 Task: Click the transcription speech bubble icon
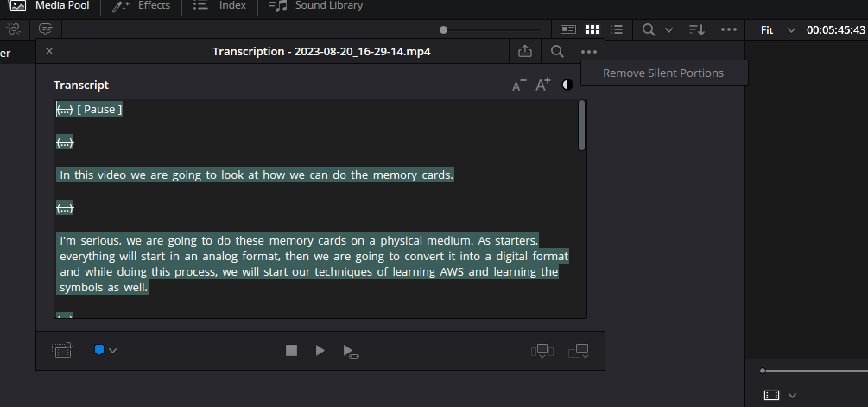click(x=46, y=29)
